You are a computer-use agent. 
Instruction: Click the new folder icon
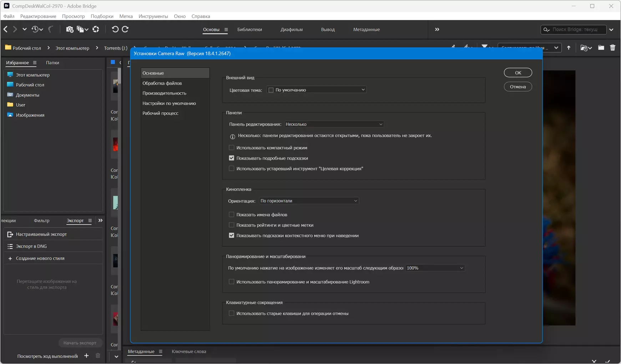pyautogui.click(x=601, y=48)
